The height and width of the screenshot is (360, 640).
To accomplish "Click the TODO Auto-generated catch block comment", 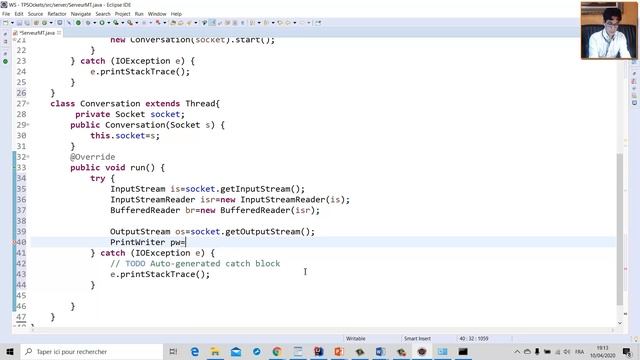I will pos(195,264).
